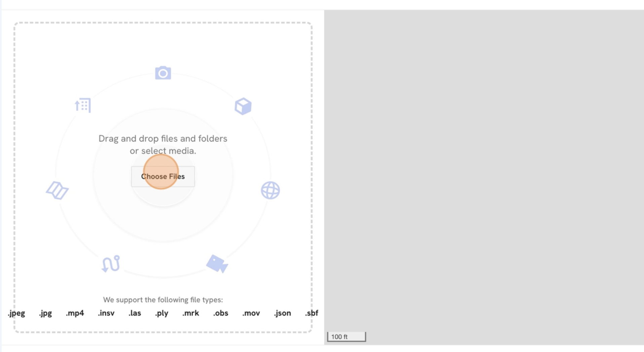The height and width of the screenshot is (352, 644).
Task: Click the .mrk file type label
Action: point(191,313)
